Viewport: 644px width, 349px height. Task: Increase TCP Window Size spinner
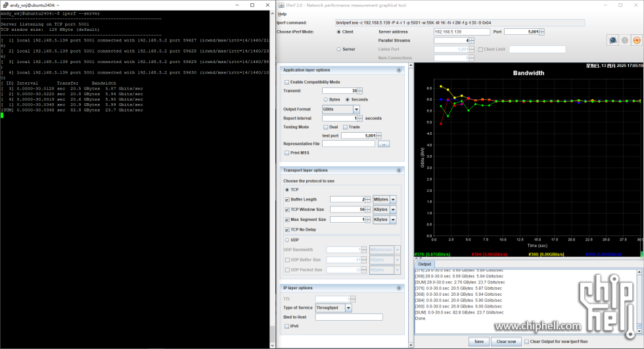point(367,208)
